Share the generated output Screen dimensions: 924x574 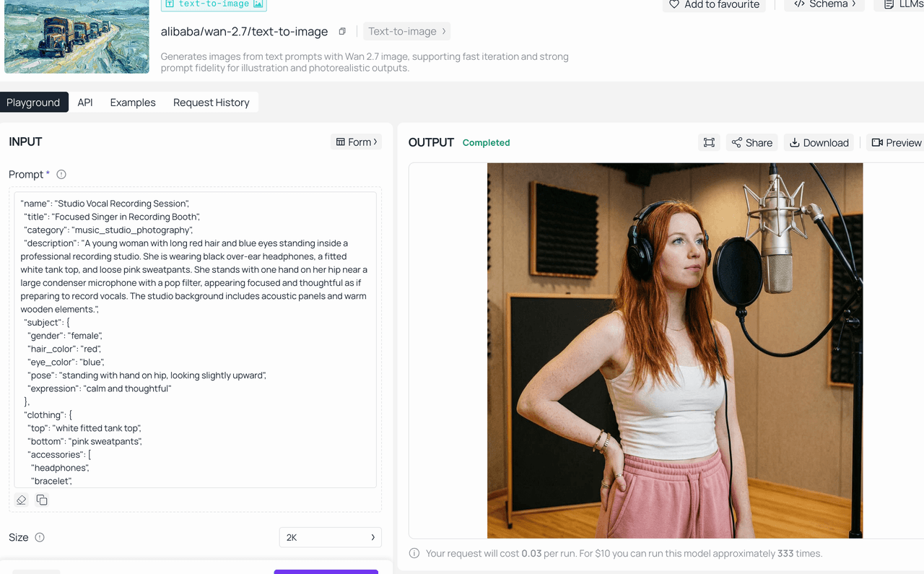point(751,142)
